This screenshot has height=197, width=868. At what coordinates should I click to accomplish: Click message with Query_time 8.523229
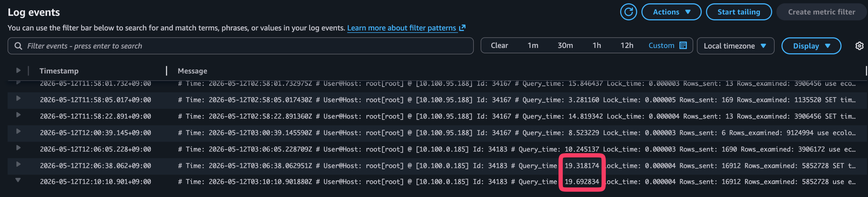point(517,133)
